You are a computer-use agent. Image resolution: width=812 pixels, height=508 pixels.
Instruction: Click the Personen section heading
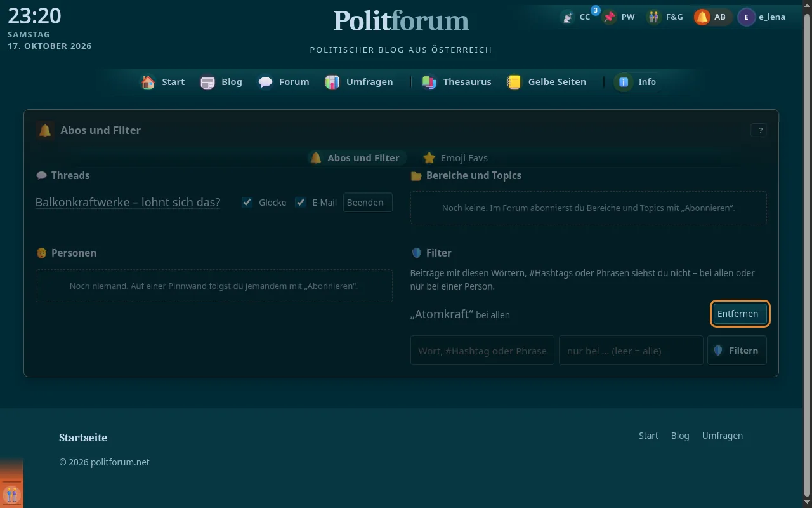(74, 253)
